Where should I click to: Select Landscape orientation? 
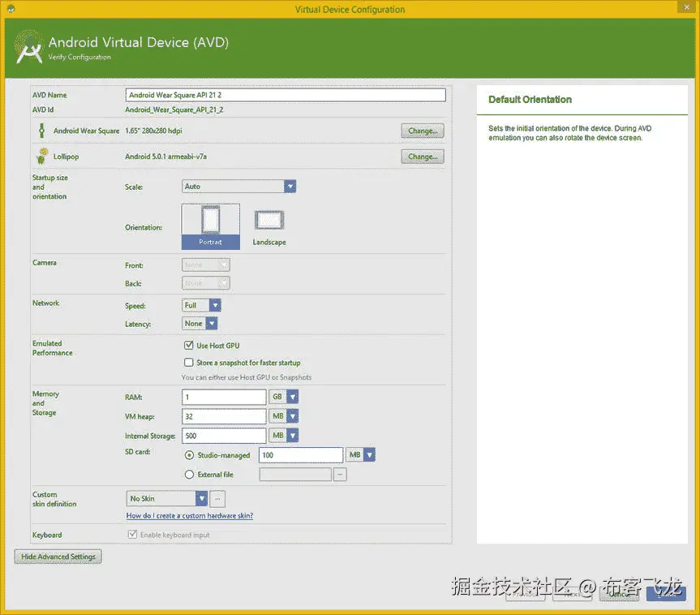269,228
